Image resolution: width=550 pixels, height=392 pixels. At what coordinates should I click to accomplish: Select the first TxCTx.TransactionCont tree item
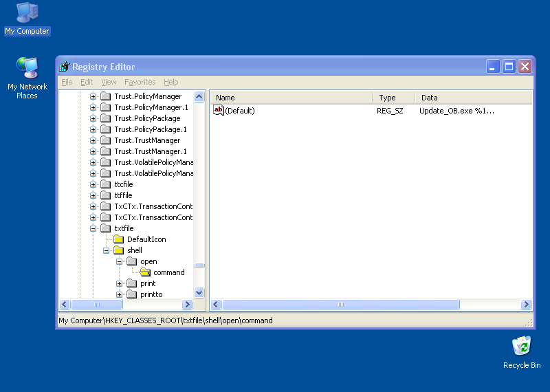153,206
